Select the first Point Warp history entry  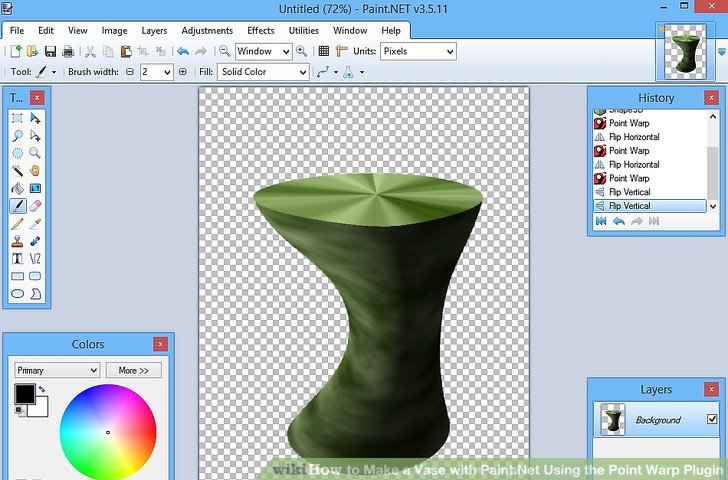pos(628,123)
